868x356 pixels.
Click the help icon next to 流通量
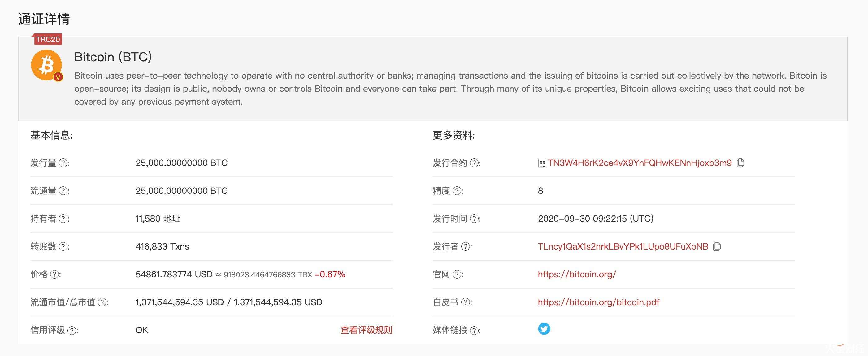(x=63, y=191)
